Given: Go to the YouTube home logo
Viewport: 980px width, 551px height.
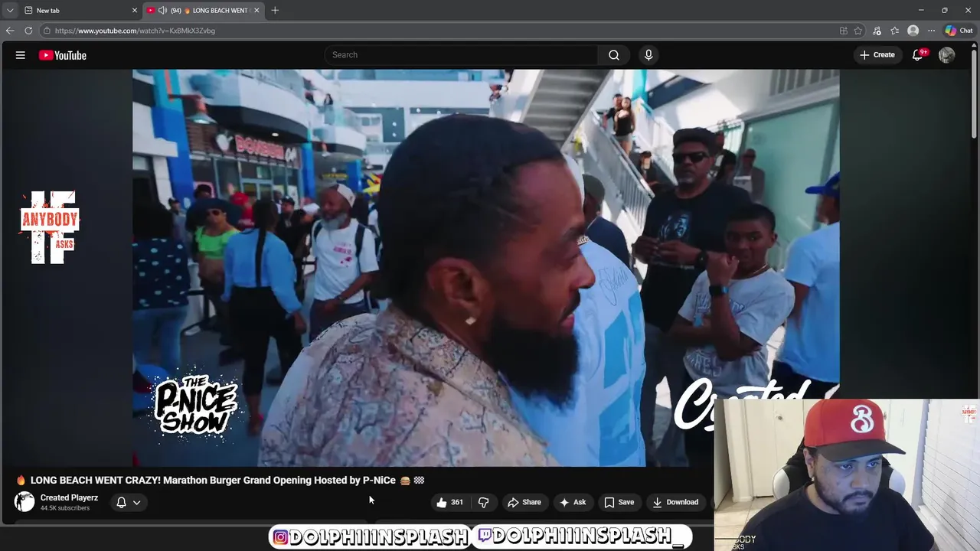Looking at the screenshot, I should click(x=63, y=55).
